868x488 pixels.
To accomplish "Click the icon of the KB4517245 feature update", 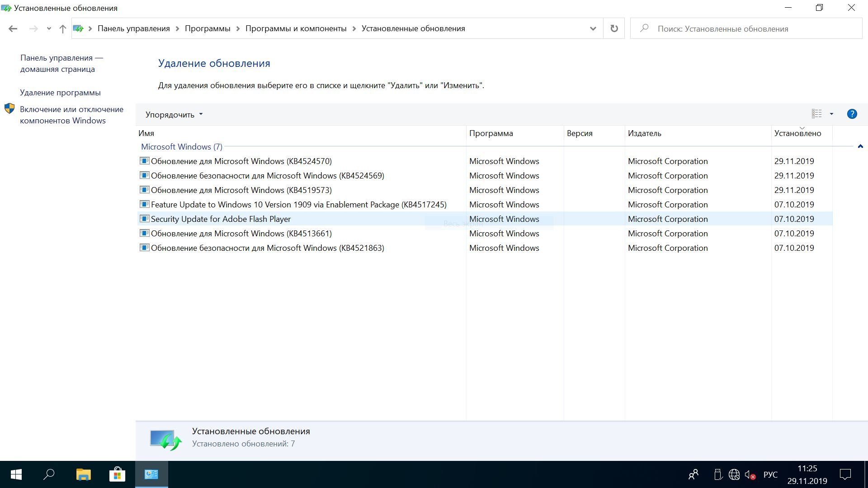I will 144,204.
